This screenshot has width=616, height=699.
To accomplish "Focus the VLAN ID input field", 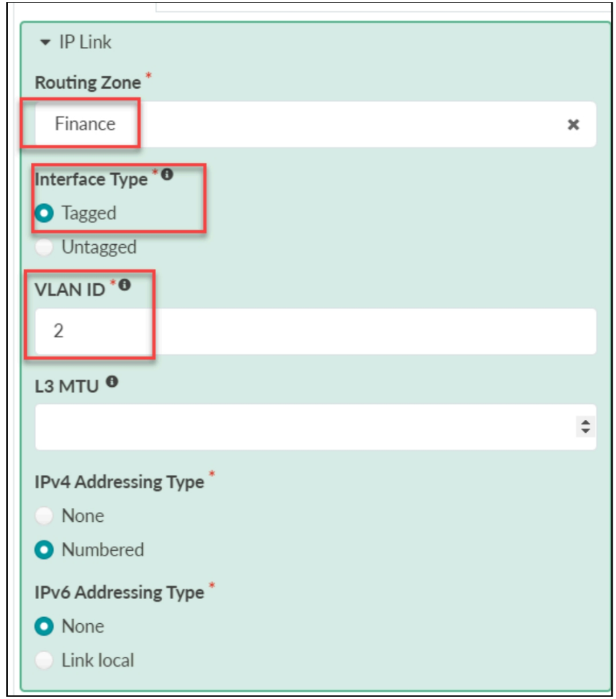I will tap(315, 331).
